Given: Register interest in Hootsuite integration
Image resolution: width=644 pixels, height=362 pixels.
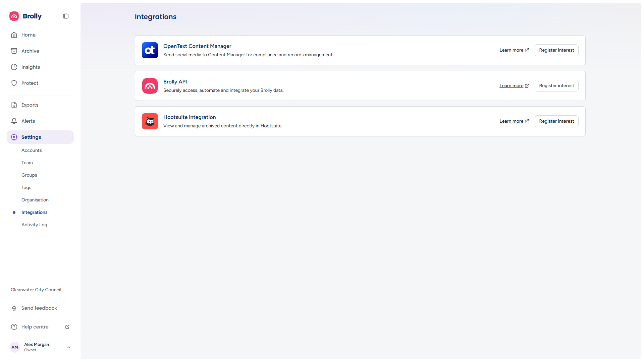Looking at the screenshot, I should pos(556,121).
